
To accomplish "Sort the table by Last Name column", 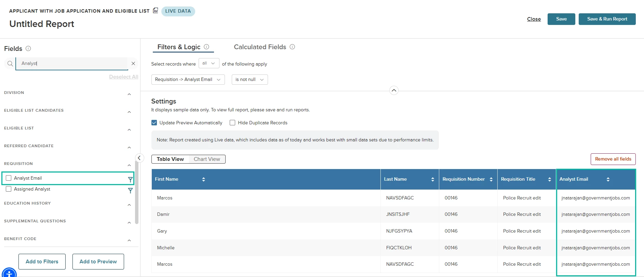I will click(x=432, y=179).
